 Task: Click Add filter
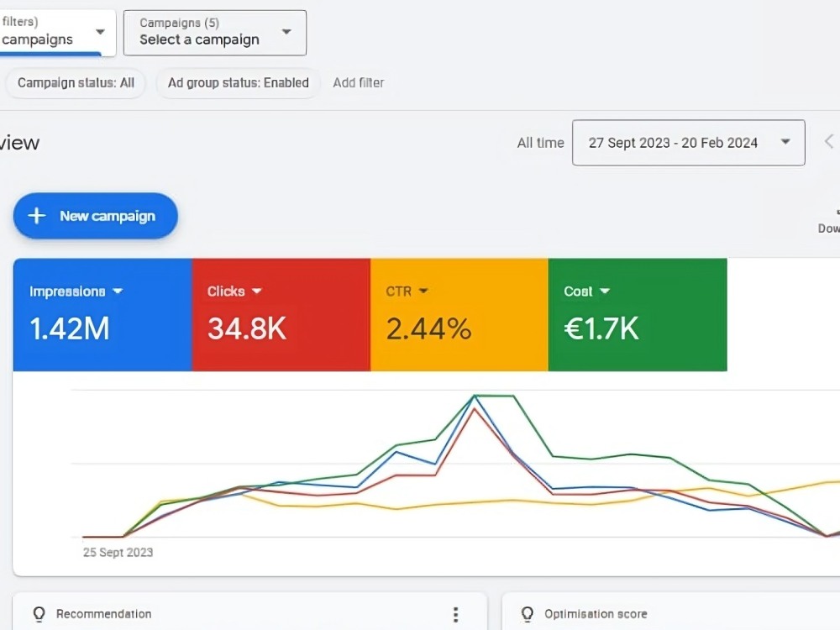[359, 83]
